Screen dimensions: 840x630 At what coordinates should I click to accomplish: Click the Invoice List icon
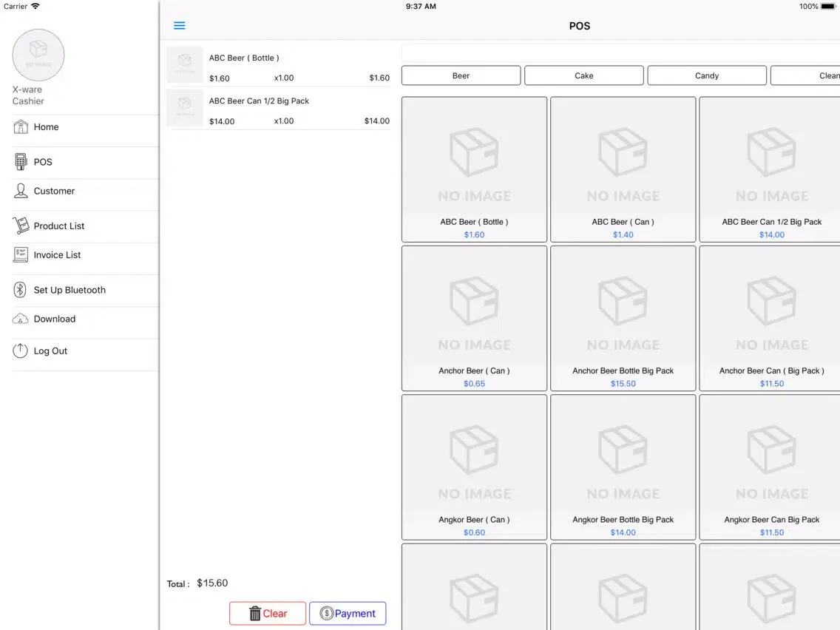(21, 255)
